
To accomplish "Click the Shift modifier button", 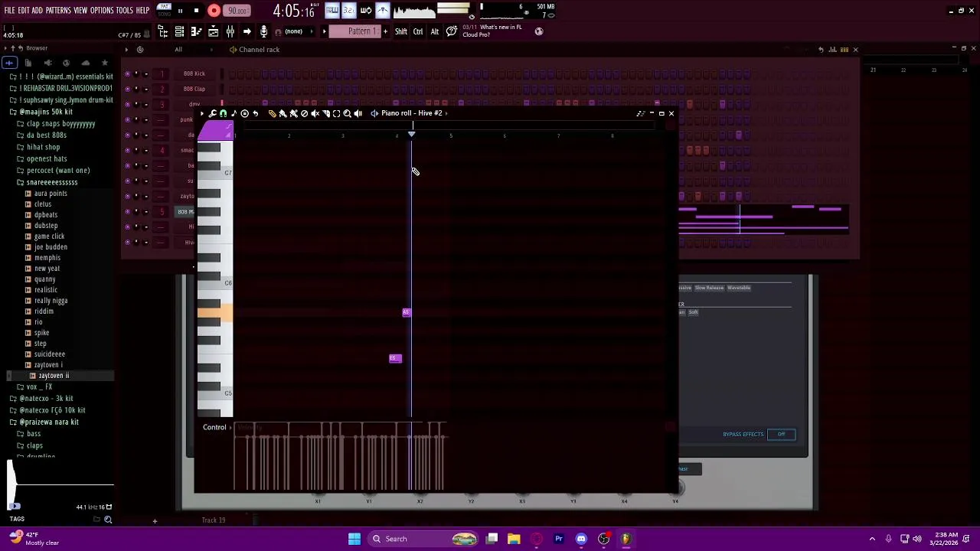I will click(x=401, y=31).
